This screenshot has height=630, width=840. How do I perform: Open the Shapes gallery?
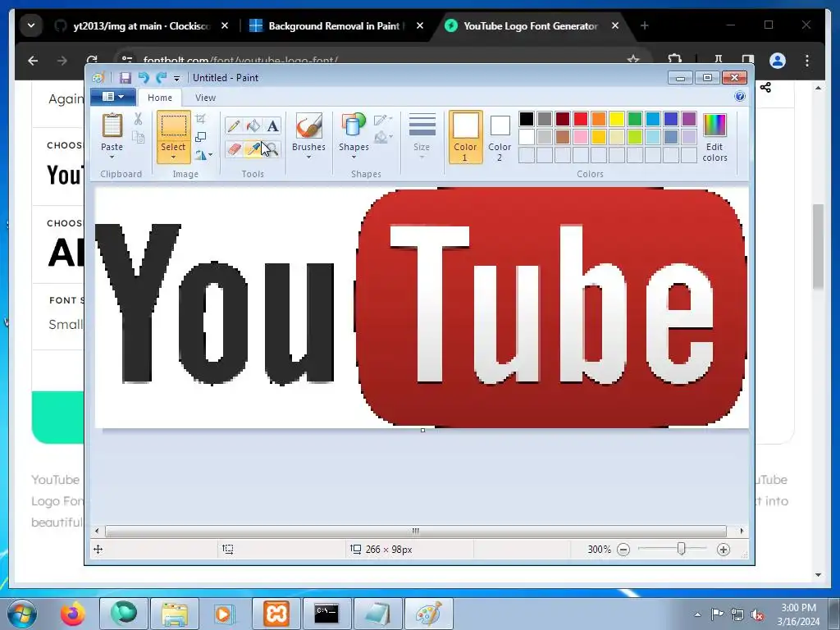pyautogui.click(x=354, y=136)
